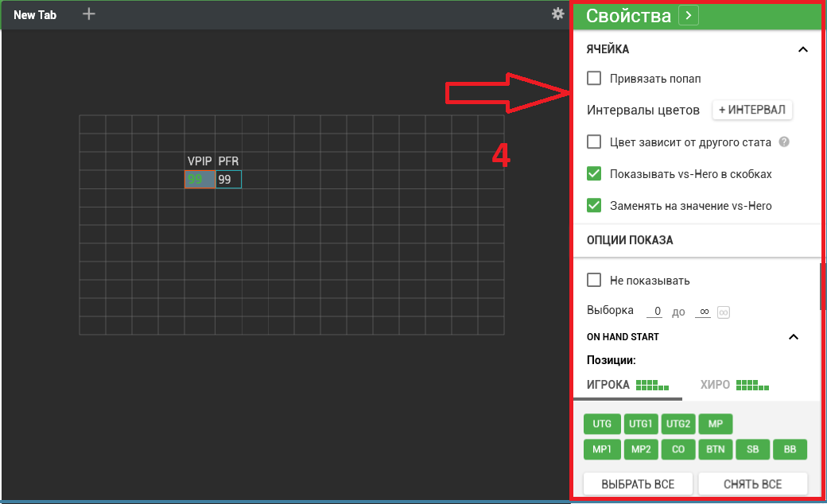This screenshot has width=827, height=504.
Task: Open the gear settings icon
Action: [558, 14]
